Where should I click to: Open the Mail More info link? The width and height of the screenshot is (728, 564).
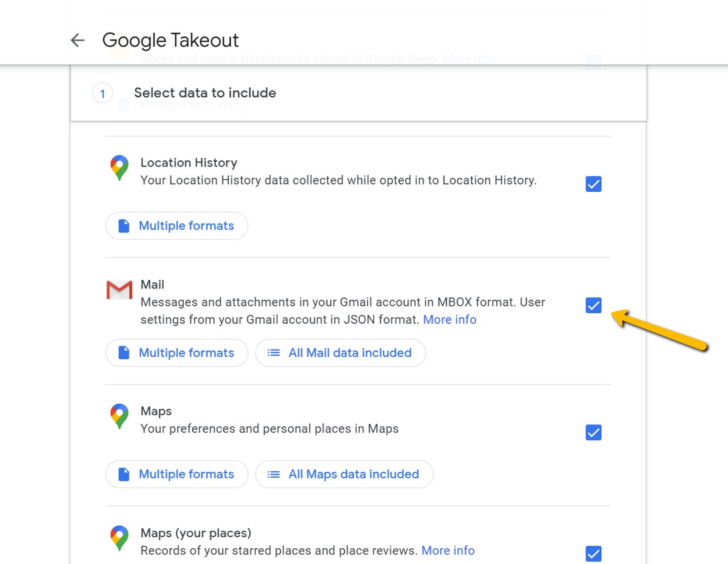coord(450,319)
